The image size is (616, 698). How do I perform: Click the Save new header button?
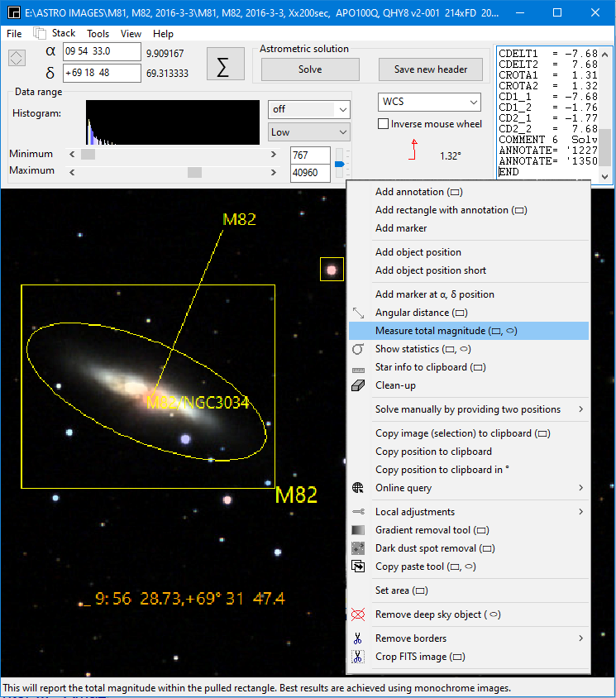click(x=431, y=69)
